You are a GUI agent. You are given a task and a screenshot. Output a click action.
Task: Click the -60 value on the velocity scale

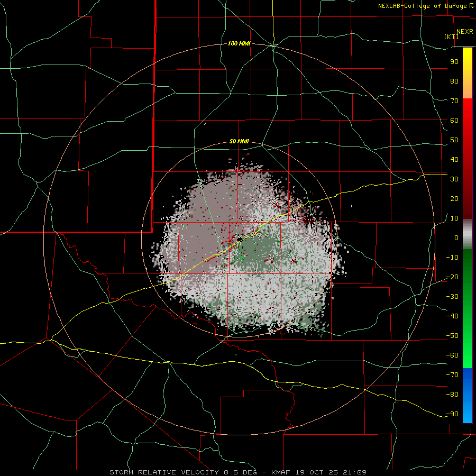click(452, 355)
